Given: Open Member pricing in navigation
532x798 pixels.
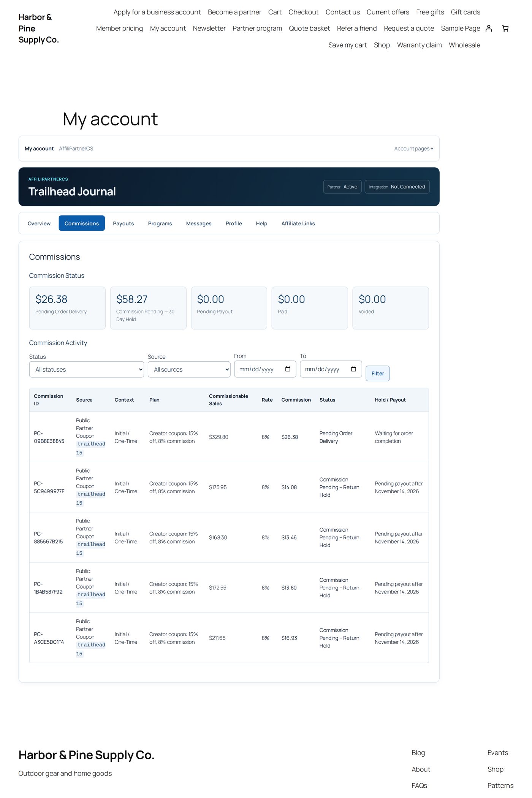Looking at the screenshot, I should tap(119, 28).
